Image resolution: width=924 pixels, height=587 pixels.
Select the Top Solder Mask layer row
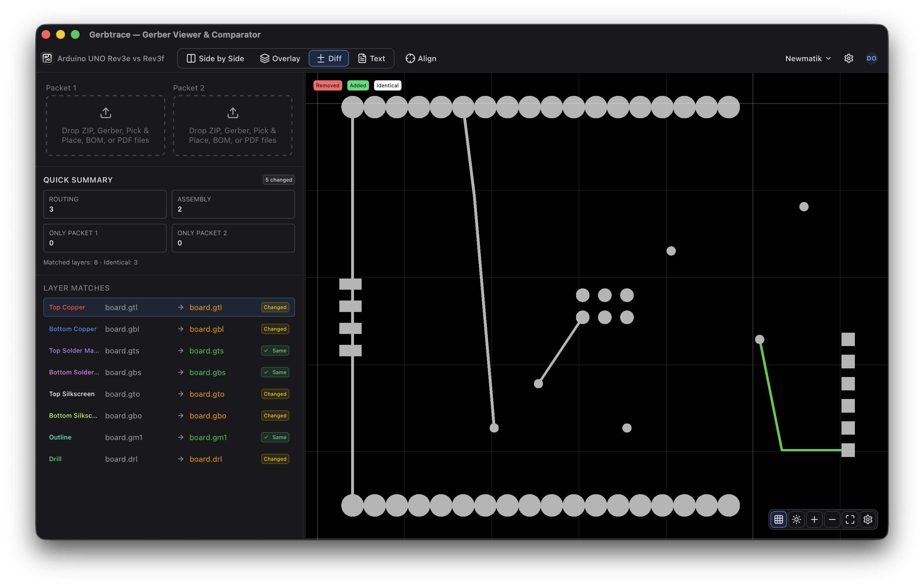click(x=169, y=351)
